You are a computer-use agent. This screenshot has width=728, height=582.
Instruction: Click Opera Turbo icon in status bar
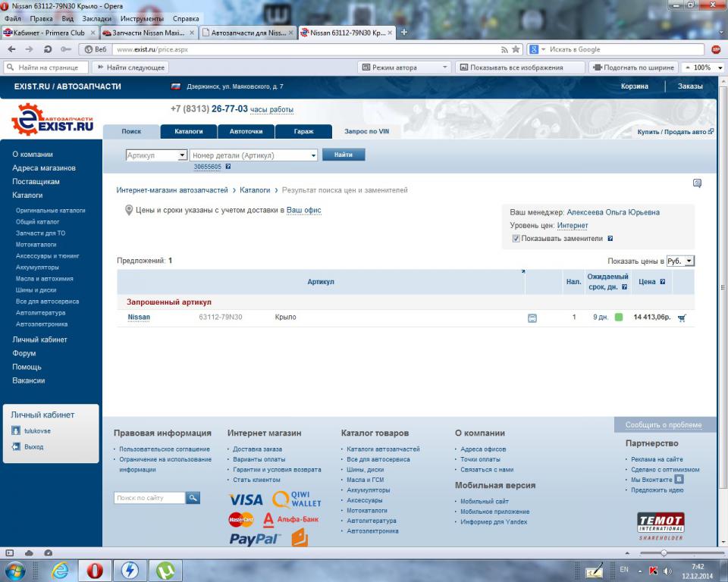[48, 552]
